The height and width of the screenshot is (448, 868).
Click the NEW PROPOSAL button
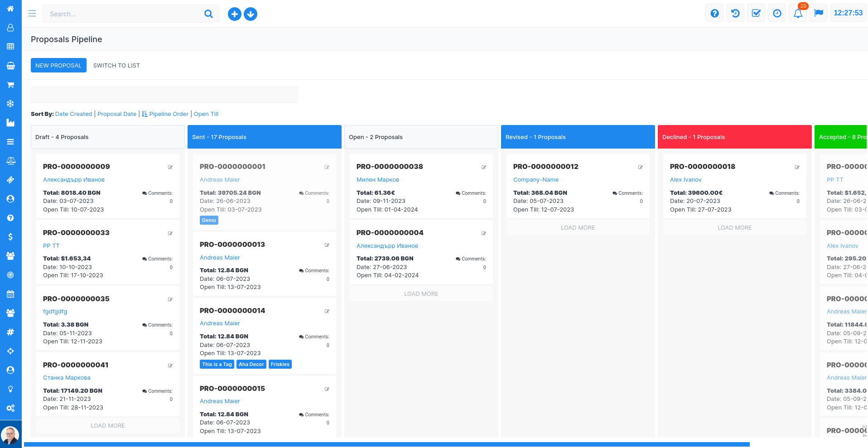click(58, 65)
